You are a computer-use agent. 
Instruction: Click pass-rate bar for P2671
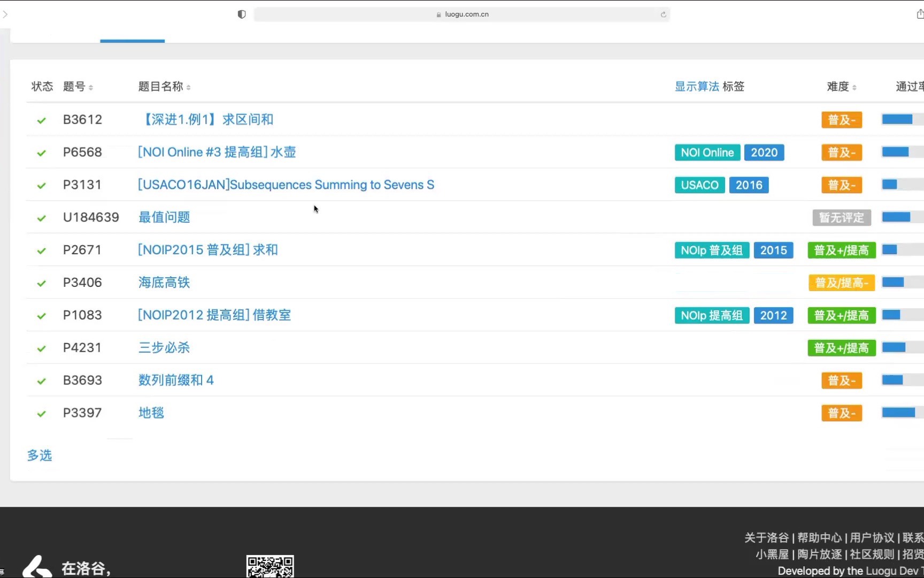[x=903, y=250]
